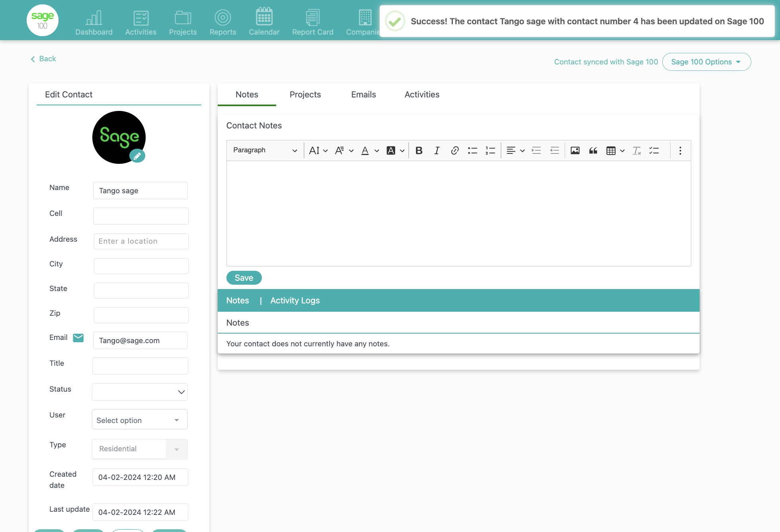The image size is (780, 532).
Task: Show more editor toolbar options
Action: [x=680, y=150]
